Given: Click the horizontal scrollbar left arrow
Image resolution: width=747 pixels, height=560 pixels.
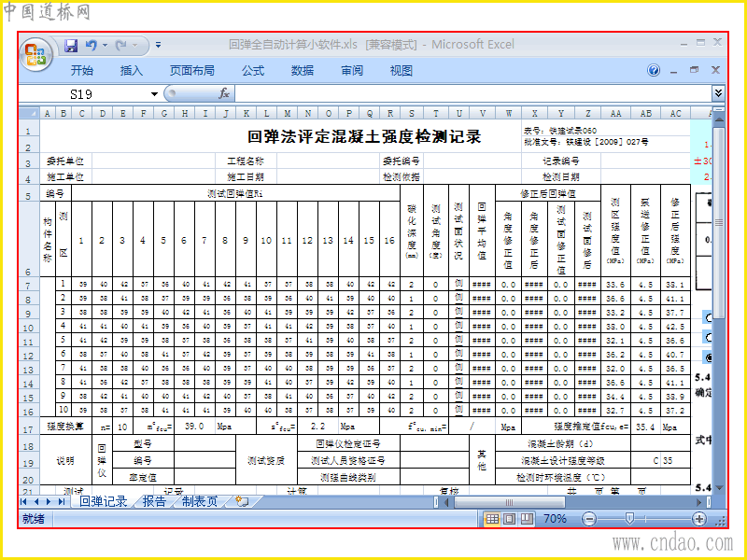Looking at the screenshot, I should (446, 502).
